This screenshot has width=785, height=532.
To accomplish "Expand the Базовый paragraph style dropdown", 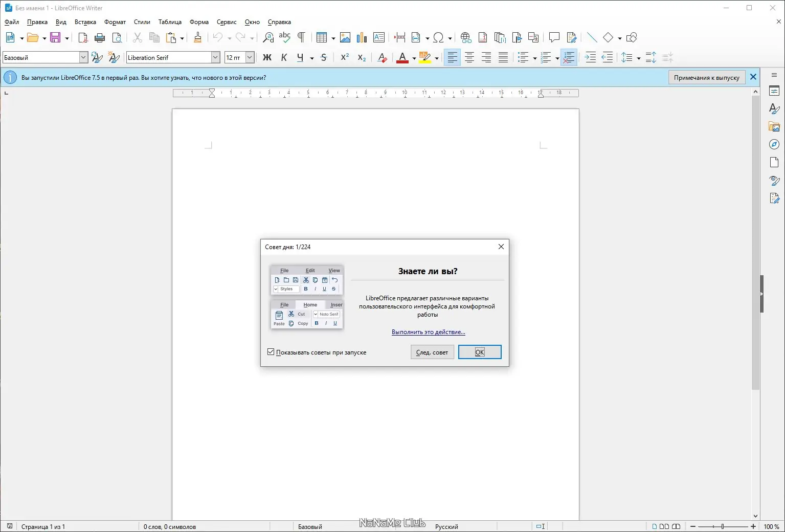I will click(x=83, y=58).
